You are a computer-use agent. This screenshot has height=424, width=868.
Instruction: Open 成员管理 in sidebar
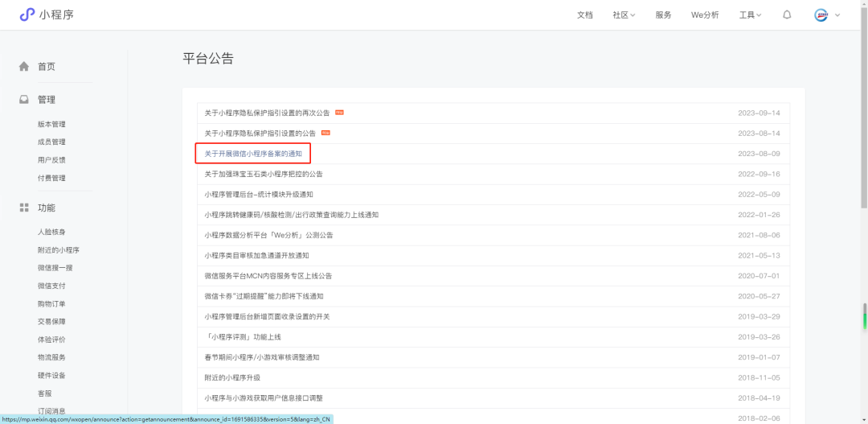pyautogui.click(x=51, y=142)
